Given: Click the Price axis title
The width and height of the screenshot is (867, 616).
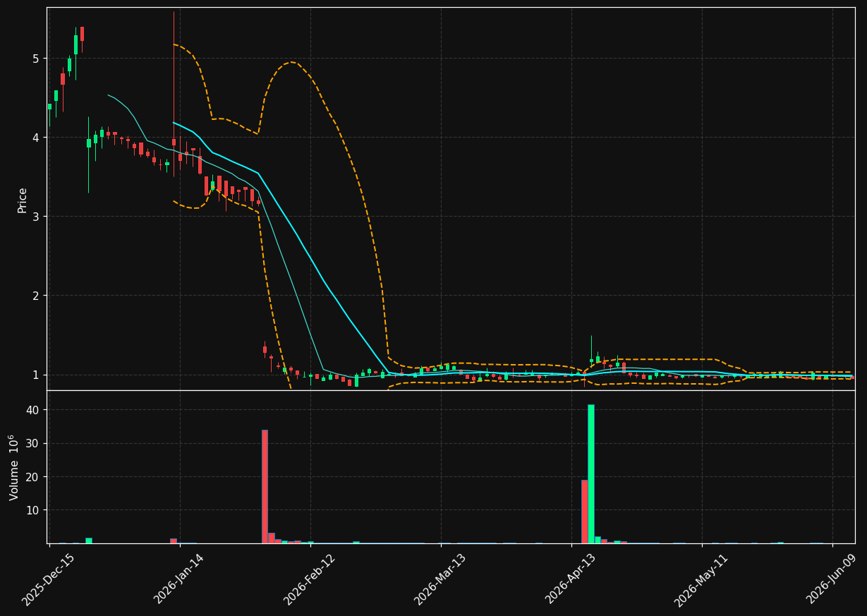Looking at the screenshot, I should pyautogui.click(x=23, y=200).
